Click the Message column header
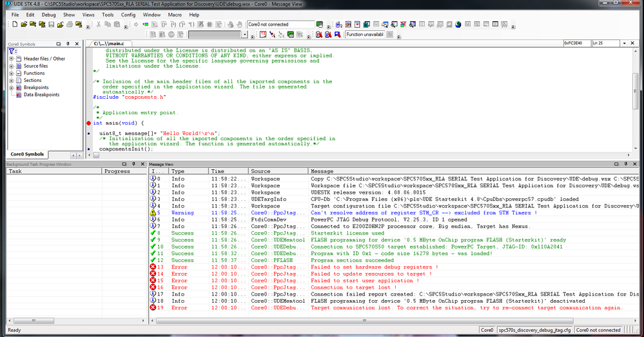The image size is (644, 337). pyautogui.click(x=474, y=171)
